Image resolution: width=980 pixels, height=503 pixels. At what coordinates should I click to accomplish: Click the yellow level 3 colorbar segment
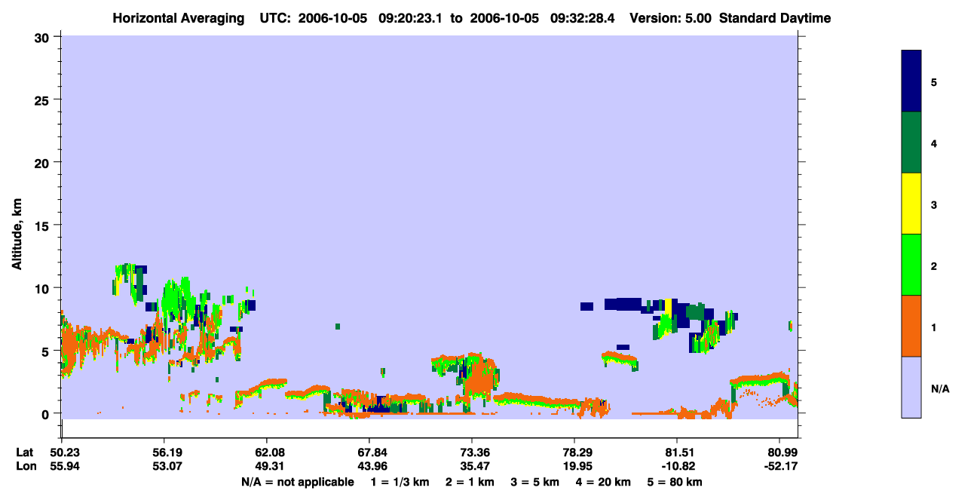(911, 204)
